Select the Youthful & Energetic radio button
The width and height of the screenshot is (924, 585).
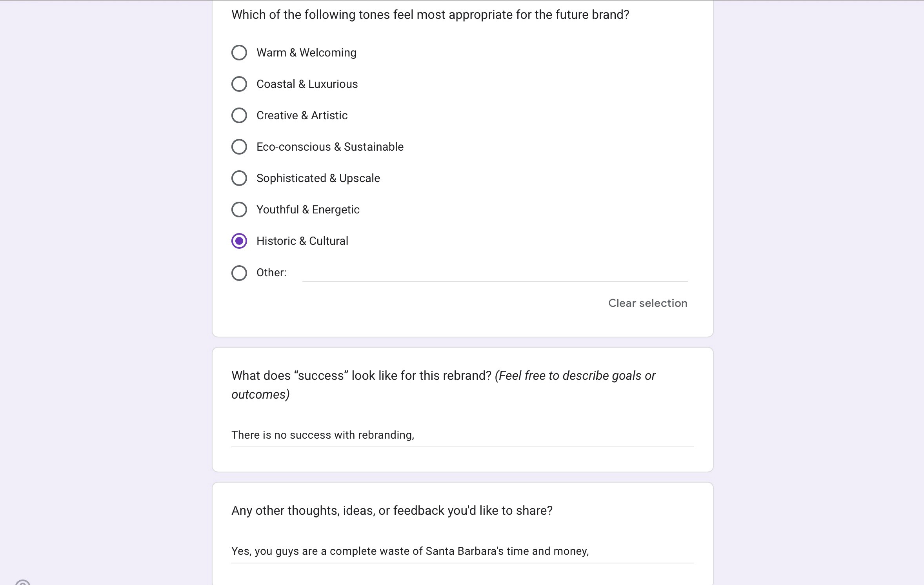(x=239, y=210)
